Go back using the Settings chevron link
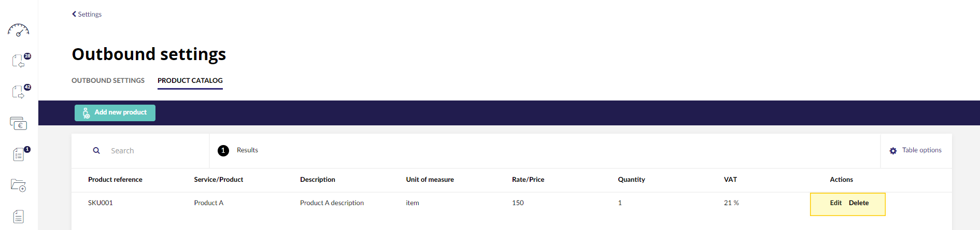 tap(87, 14)
